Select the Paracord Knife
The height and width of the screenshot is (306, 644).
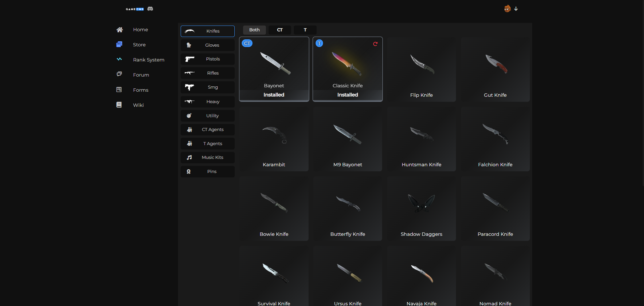tap(495, 209)
